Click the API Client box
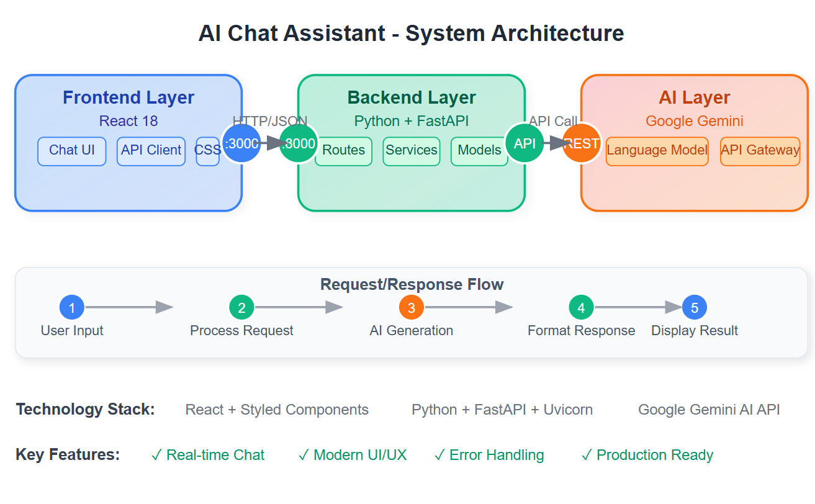The height and width of the screenshot is (504, 815). (x=151, y=151)
